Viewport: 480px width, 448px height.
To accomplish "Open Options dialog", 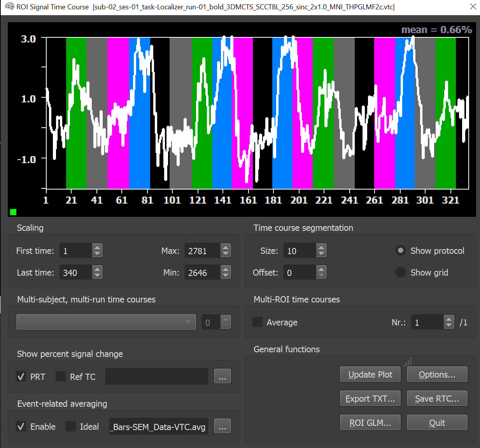I will pos(437,374).
